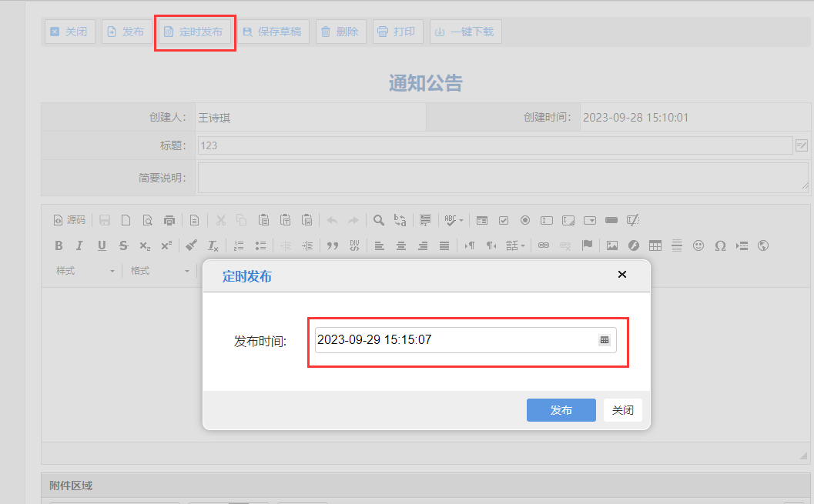Click the editor toolbar print icon
This screenshot has width=814, height=504.
click(x=169, y=220)
